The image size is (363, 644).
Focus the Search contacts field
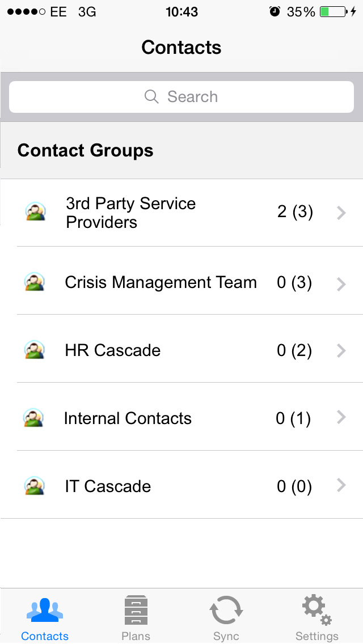coord(181,97)
